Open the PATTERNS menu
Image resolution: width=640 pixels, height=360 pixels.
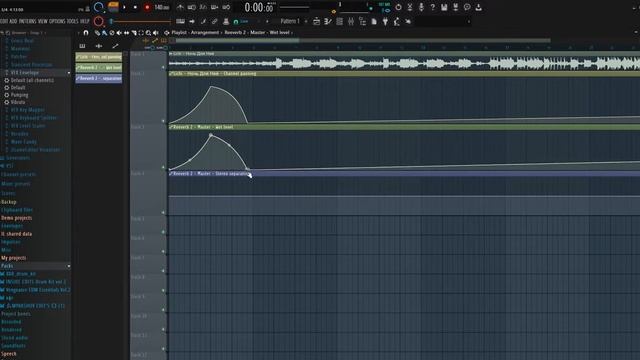[27, 21]
